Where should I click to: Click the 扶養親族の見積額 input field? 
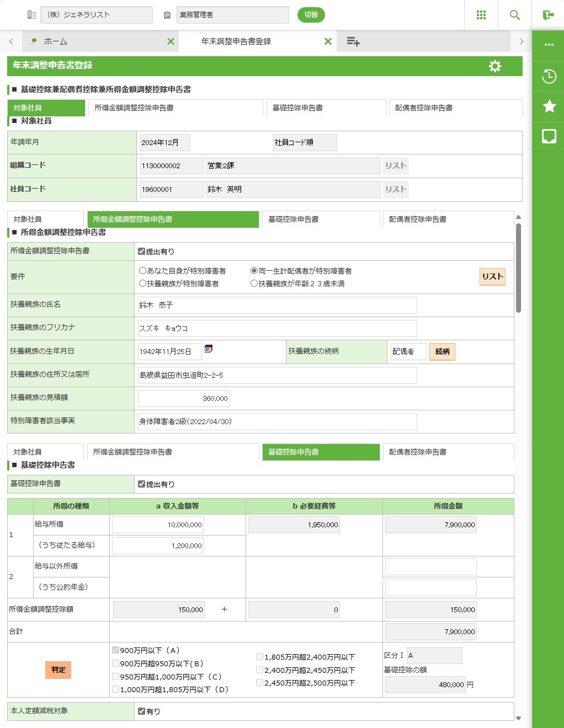point(184,398)
